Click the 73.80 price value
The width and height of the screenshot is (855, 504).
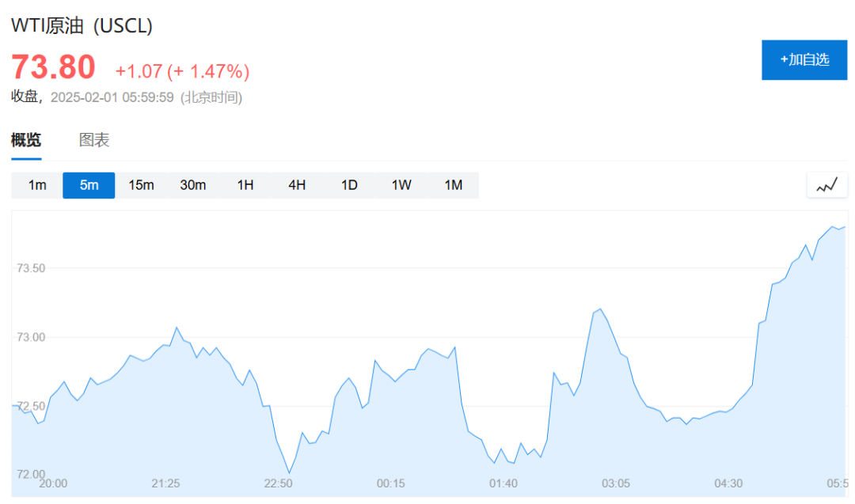(54, 67)
